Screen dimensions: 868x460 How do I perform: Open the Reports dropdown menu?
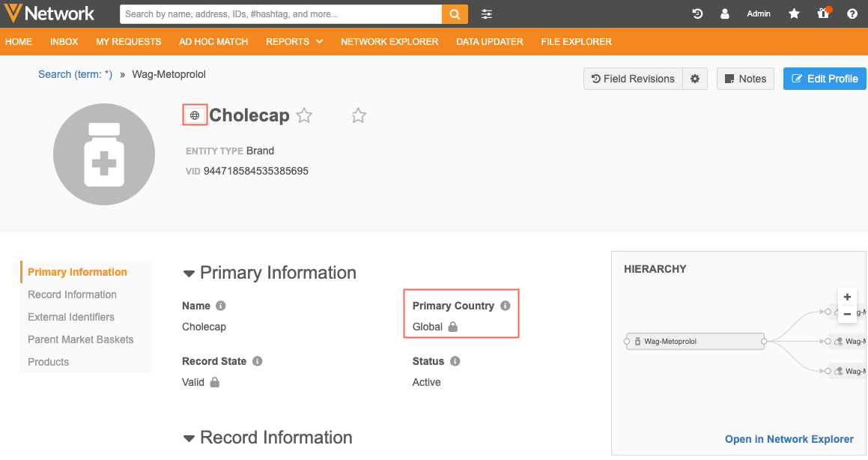click(x=294, y=42)
